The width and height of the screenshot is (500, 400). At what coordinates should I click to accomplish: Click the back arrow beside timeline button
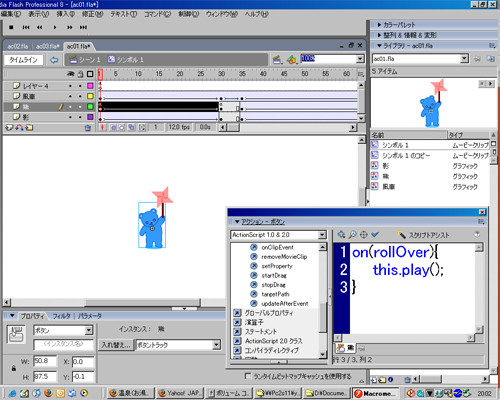click(54, 60)
